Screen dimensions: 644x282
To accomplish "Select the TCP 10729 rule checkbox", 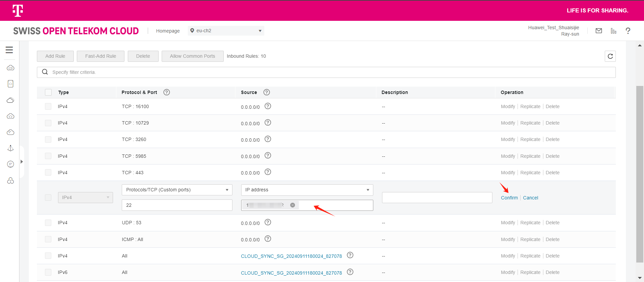I will click(48, 123).
